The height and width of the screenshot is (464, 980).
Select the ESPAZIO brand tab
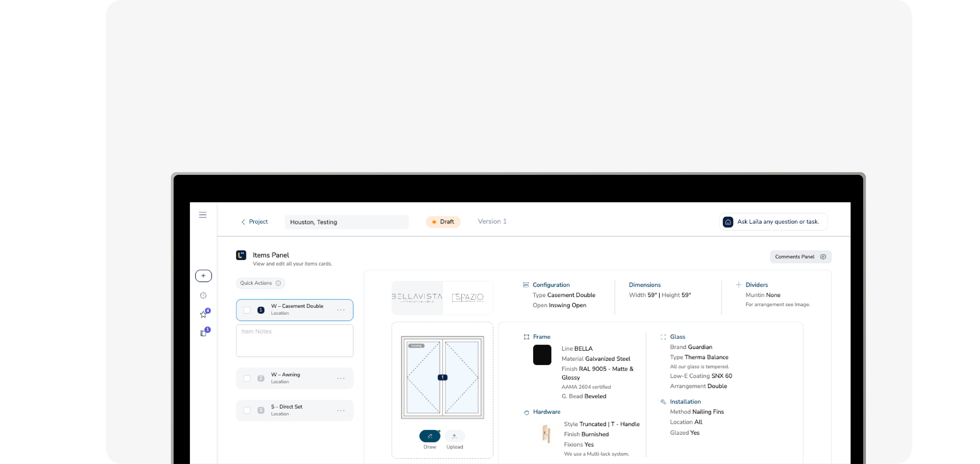click(x=468, y=298)
